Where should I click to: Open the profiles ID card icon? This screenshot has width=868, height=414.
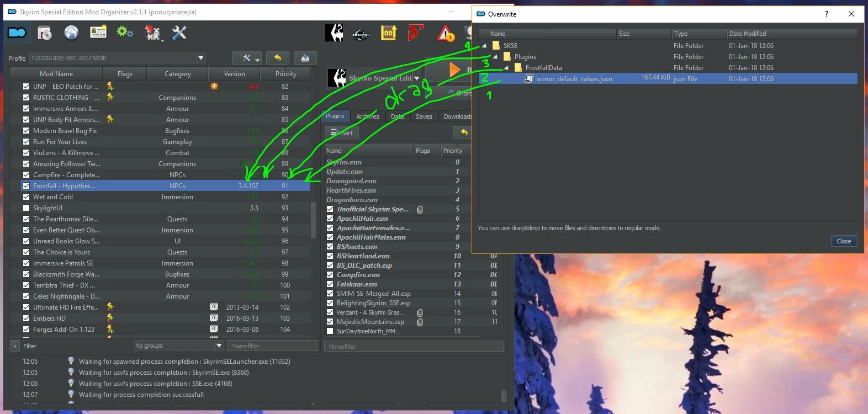coord(98,33)
